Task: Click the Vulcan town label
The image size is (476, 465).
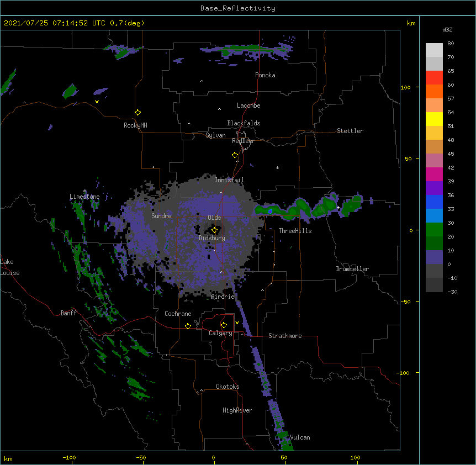Action: click(x=300, y=437)
